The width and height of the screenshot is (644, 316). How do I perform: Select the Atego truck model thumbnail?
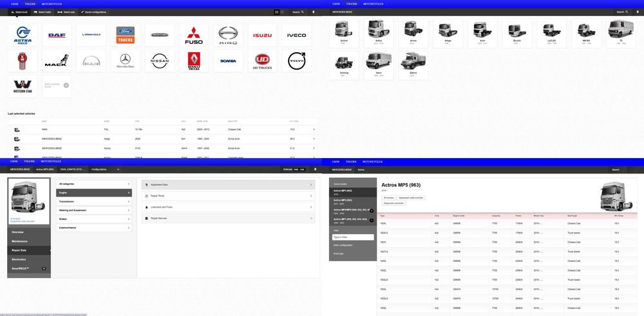pyautogui.click(x=448, y=34)
